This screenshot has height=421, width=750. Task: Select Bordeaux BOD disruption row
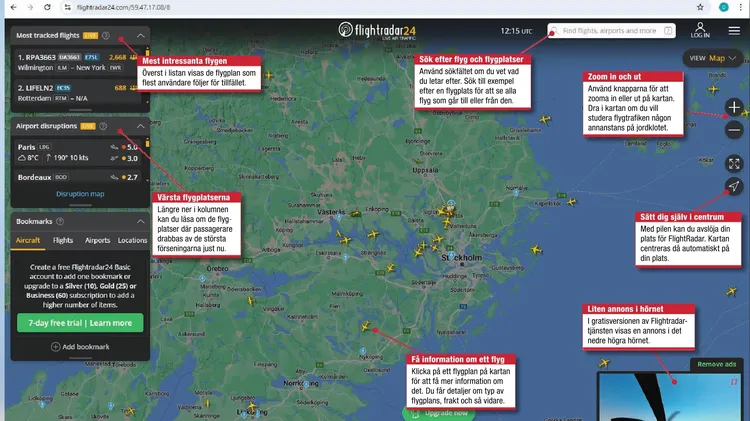point(77,177)
